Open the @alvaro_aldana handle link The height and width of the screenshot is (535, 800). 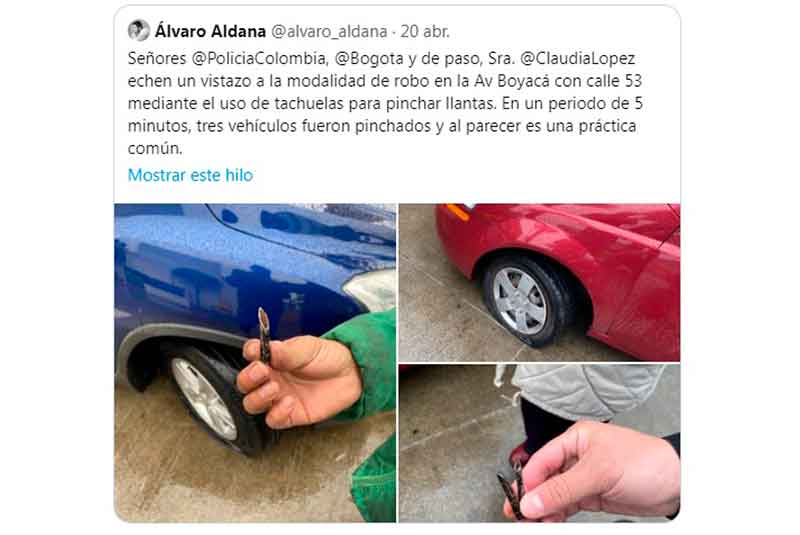(x=329, y=32)
